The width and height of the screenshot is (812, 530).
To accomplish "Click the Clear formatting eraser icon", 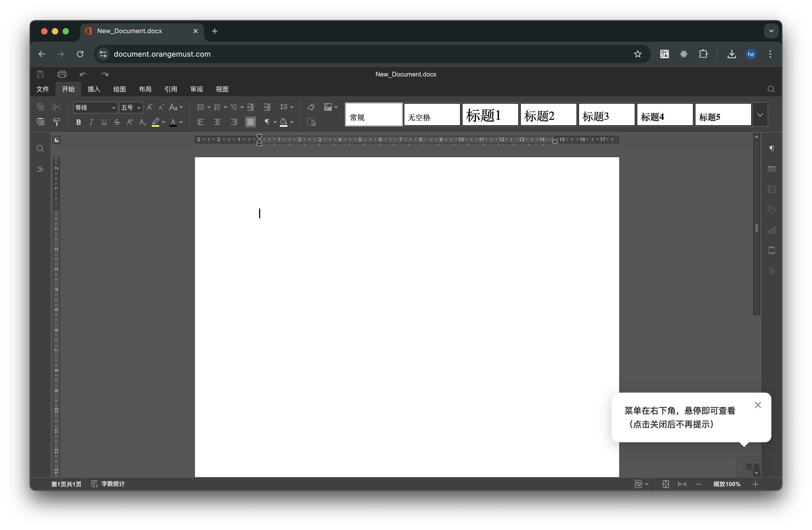I will (311, 107).
